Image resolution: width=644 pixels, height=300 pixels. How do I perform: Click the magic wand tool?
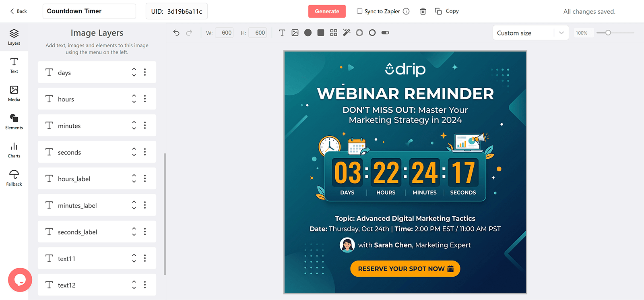tap(347, 33)
